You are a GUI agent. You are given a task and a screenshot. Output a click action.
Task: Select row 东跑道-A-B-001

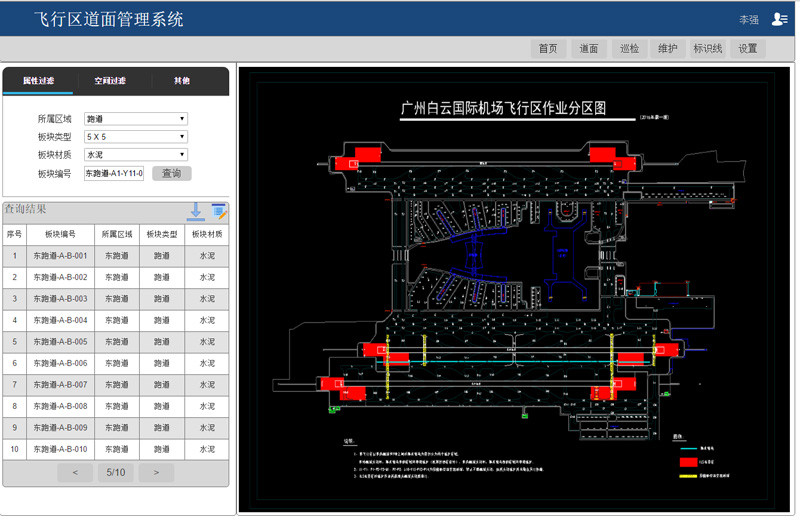(115, 256)
